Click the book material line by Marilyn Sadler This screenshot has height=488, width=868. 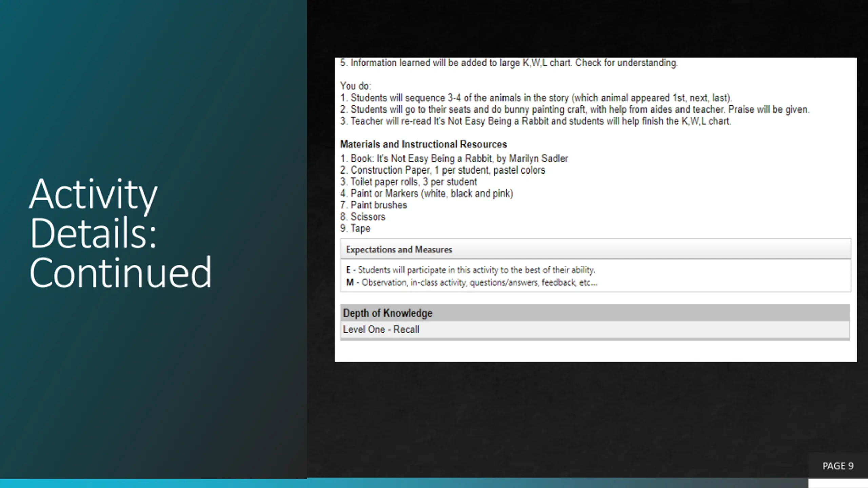click(454, 158)
